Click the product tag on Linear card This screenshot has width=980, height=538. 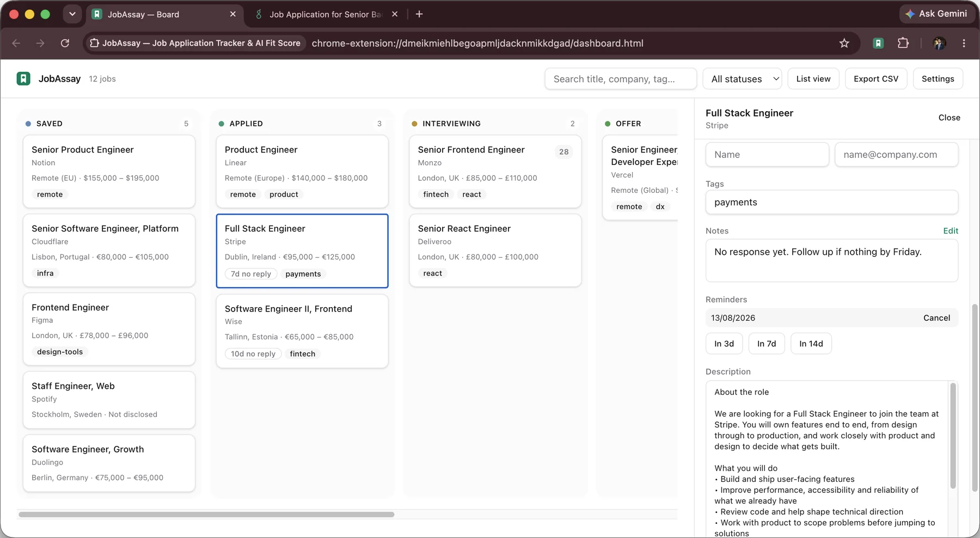pyautogui.click(x=284, y=194)
